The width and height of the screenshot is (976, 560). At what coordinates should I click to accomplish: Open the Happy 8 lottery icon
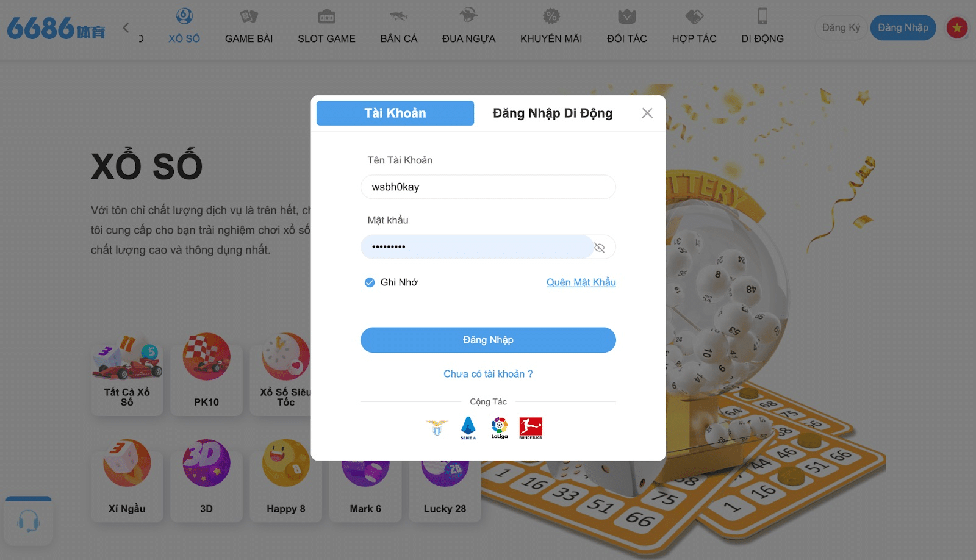coord(285,479)
